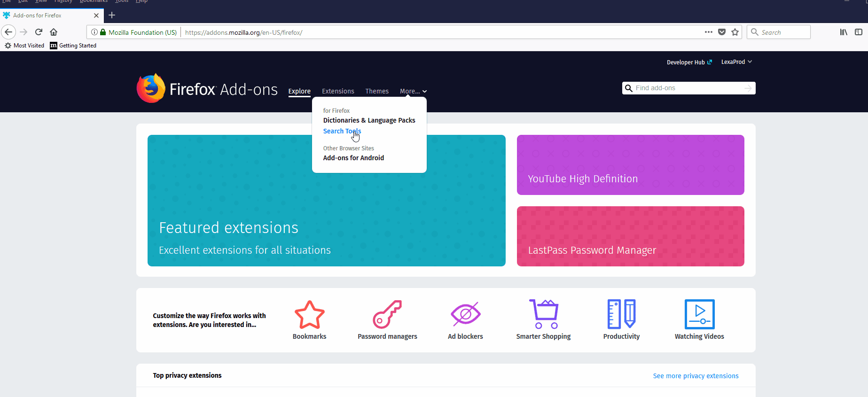Click the browser forward arrow
Viewport: 868px width, 397px height.
23,32
